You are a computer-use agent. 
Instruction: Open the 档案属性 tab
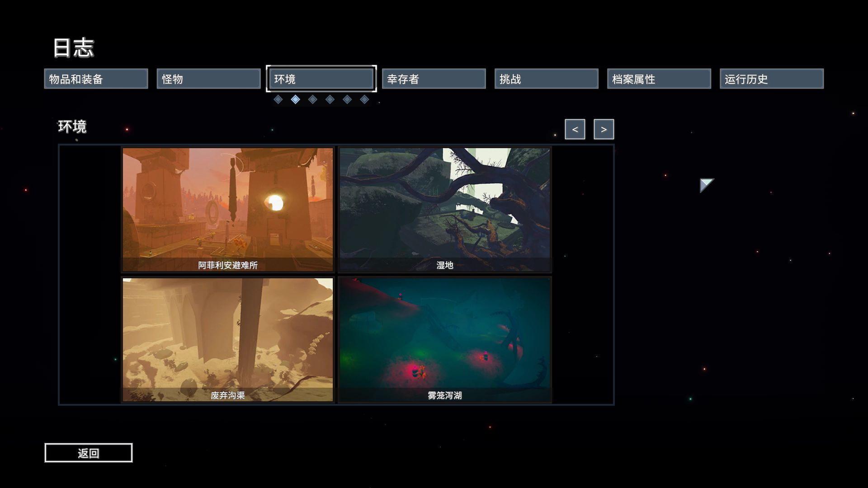[x=659, y=79]
